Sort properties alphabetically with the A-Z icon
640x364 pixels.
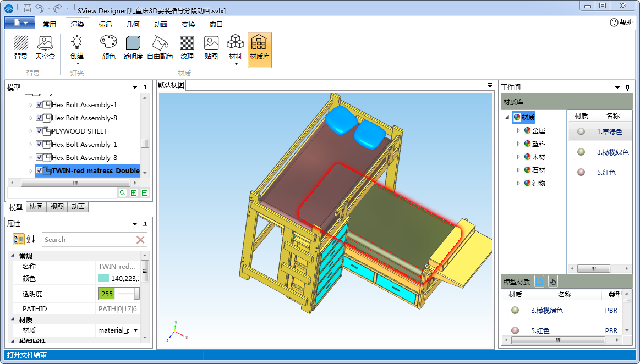[31, 239]
